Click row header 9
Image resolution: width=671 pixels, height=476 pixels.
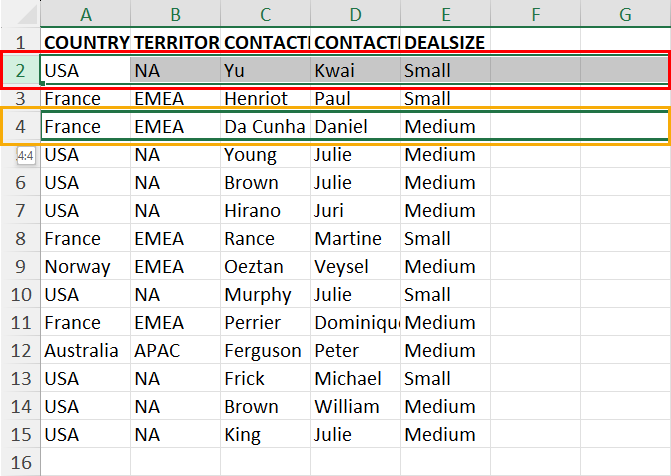point(21,266)
